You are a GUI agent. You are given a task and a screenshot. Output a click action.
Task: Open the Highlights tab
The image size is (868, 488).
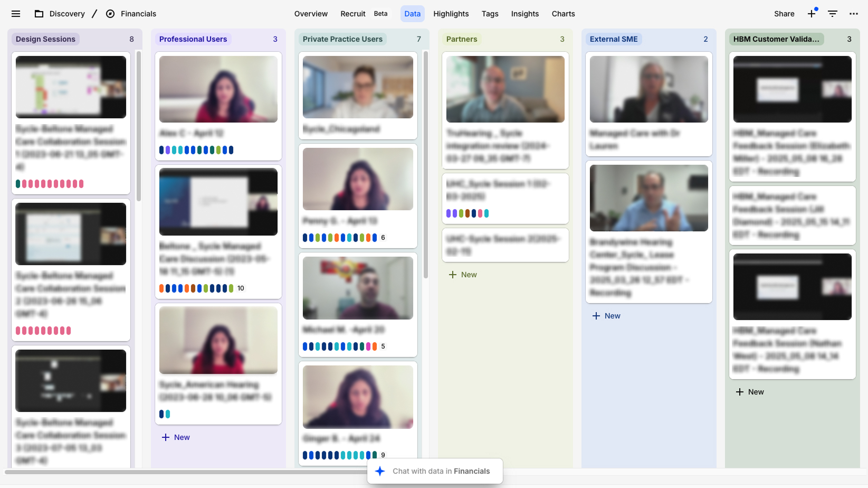point(451,14)
